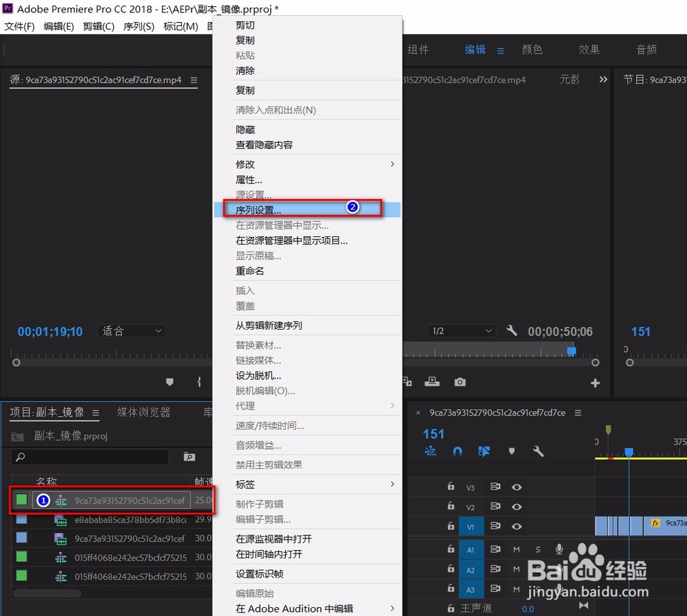The image size is (687, 616).
Task: Mute audio track A1
Action: (x=517, y=549)
